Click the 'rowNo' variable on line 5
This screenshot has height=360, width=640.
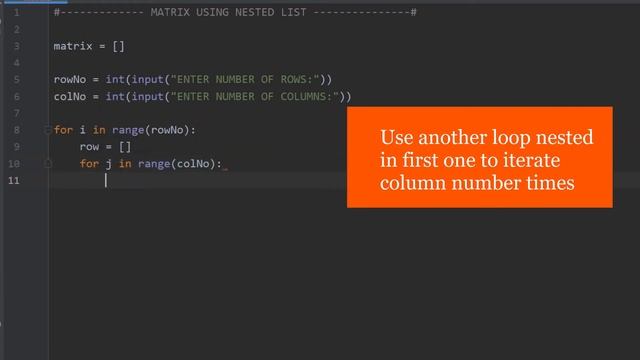70,79
